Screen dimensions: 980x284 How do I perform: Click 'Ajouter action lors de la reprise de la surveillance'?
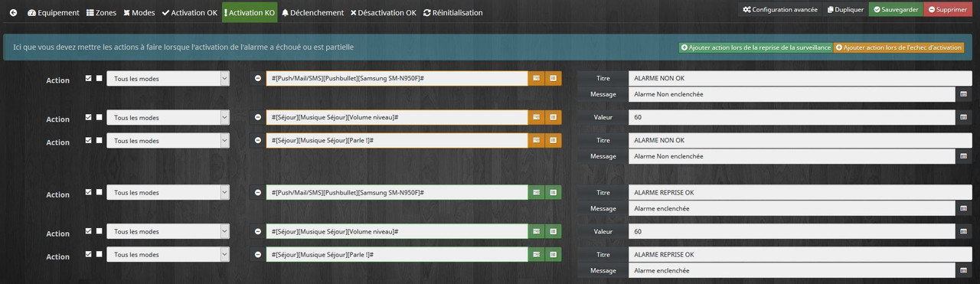click(756, 47)
